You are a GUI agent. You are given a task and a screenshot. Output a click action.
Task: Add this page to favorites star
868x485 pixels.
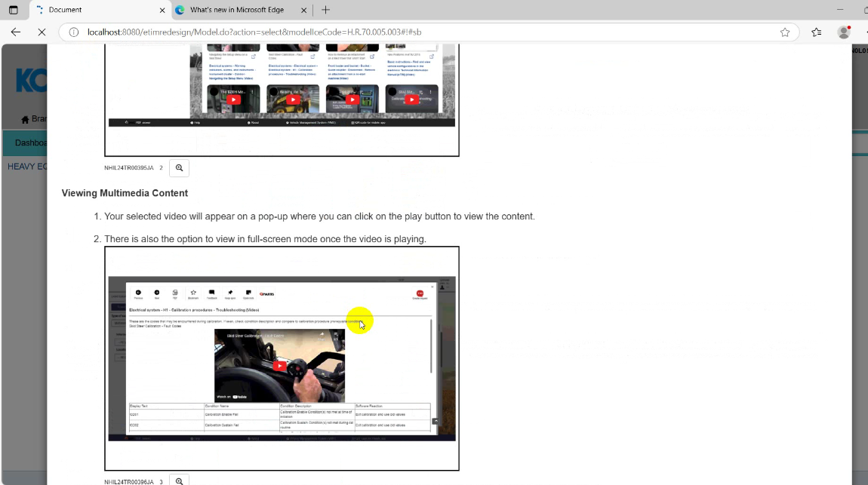pyautogui.click(x=785, y=32)
